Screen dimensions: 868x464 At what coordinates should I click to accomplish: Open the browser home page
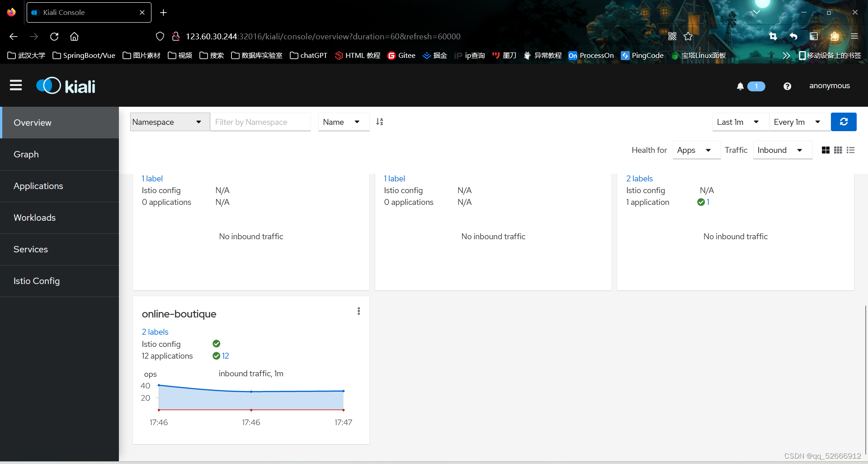pos(74,37)
